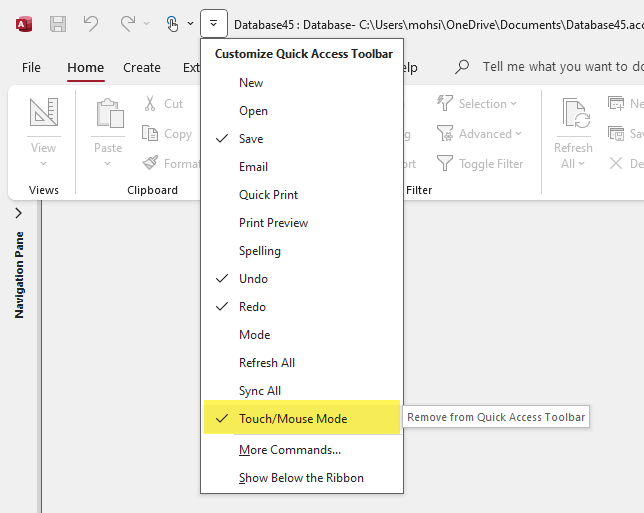
Task: Uncheck Undo in the customize menu
Action: [x=253, y=279]
